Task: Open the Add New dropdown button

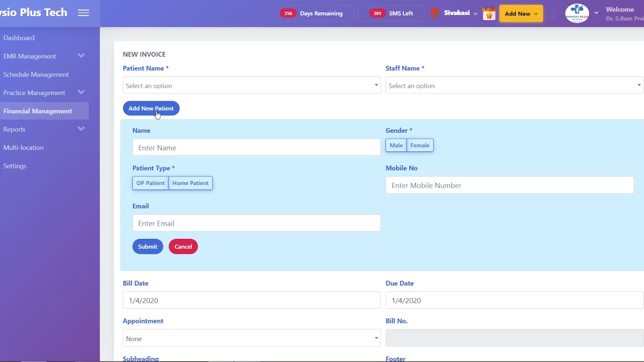Action: [x=521, y=14]
